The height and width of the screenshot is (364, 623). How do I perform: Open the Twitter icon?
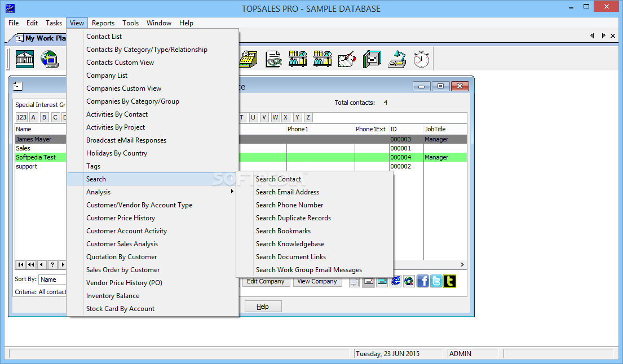(x=436, y=281)
